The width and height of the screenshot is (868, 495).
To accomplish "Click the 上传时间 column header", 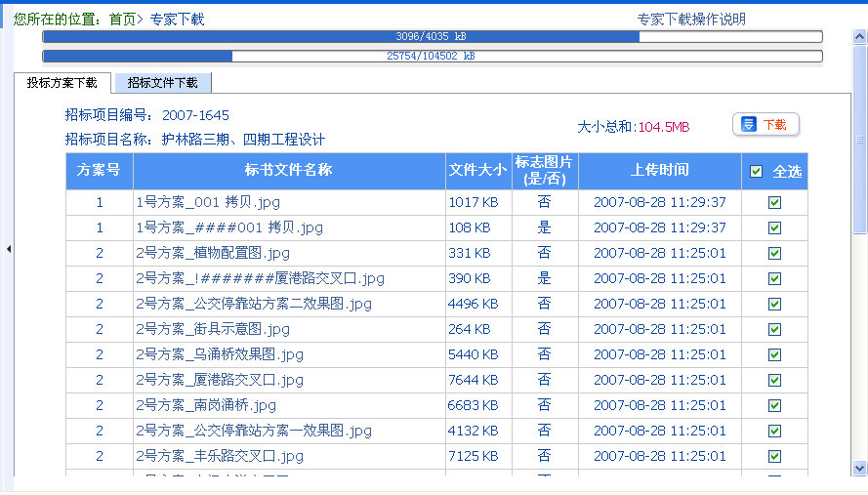I will point(660,171).
